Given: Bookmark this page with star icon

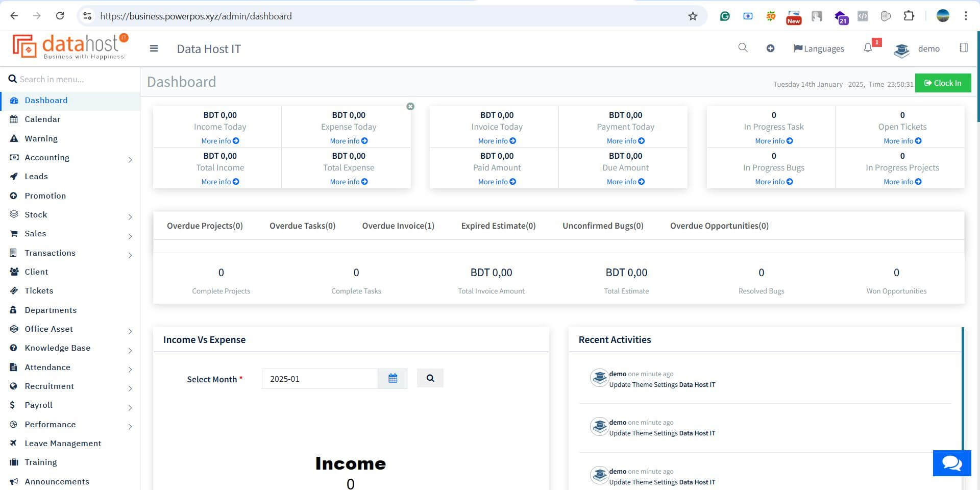Looking at the screenshot, I should click(693, 16).
